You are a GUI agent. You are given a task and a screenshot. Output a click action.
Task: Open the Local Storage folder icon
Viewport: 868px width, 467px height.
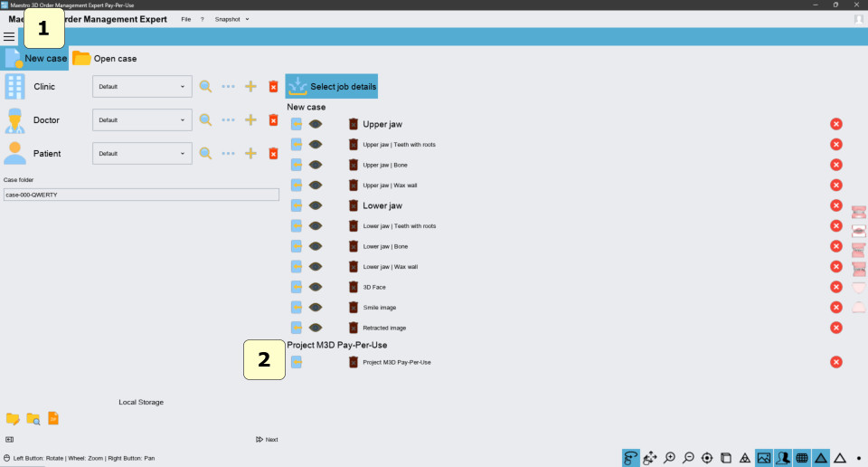point(12,419)
